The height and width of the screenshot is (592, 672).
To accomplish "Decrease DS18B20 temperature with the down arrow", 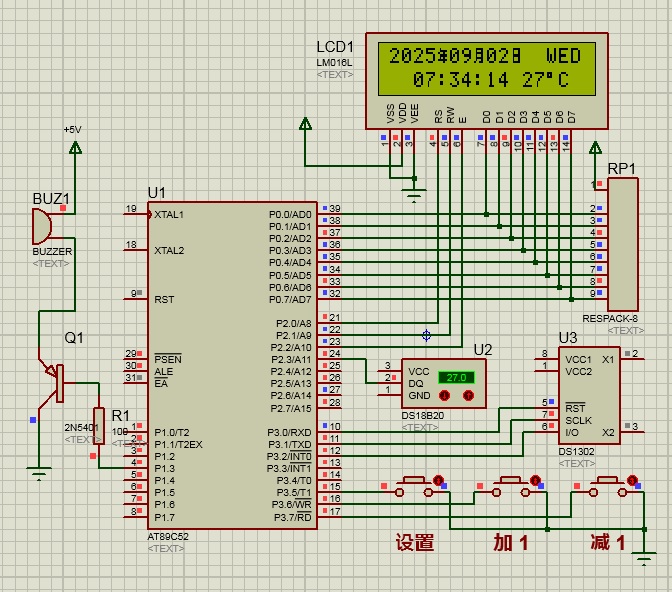I will pyautogui.click(x=444, y=396).
